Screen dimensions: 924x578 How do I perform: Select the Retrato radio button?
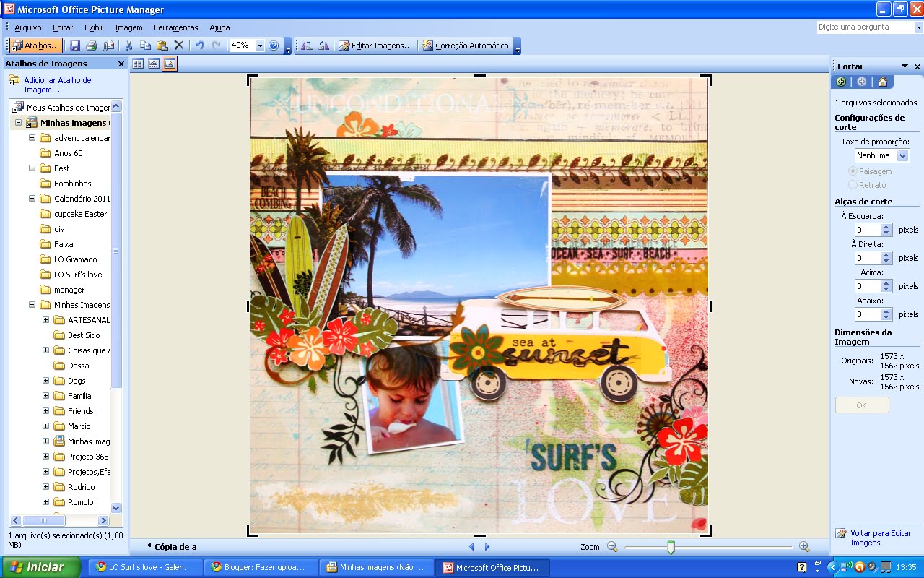pos(853,185)
